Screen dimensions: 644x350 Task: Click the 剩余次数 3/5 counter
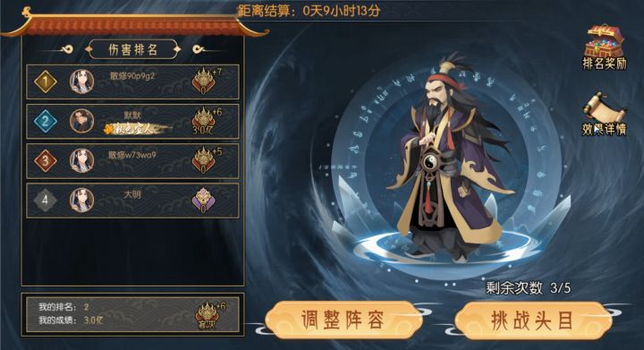point(529,288)
